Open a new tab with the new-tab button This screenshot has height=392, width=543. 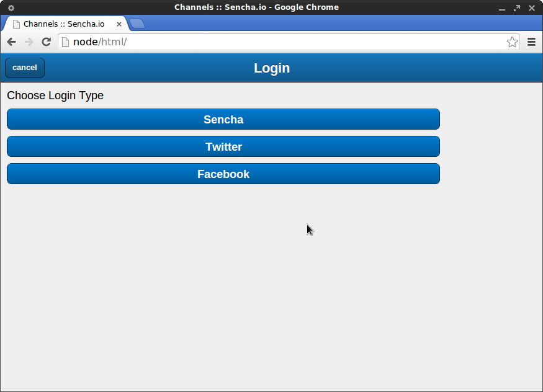(x=137, y=24)
